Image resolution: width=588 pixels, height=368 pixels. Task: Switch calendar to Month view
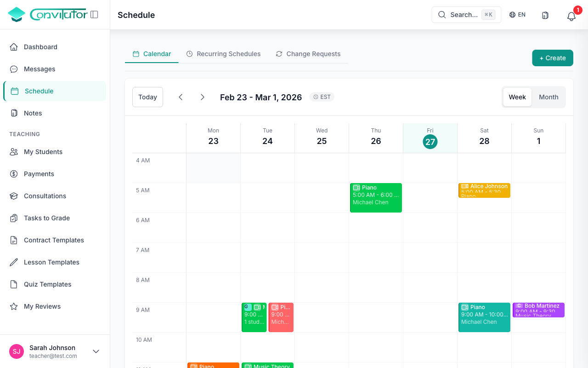(548, 97)
